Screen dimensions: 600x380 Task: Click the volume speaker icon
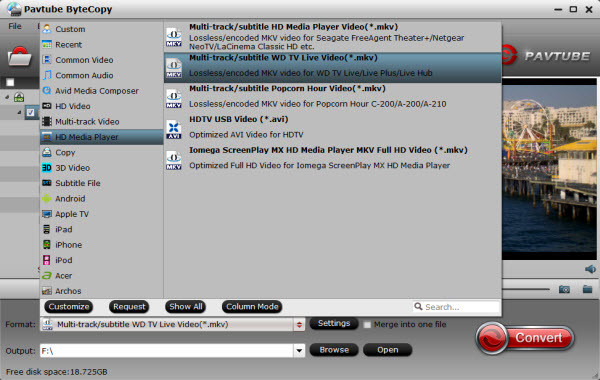click(x=590, y=269)
